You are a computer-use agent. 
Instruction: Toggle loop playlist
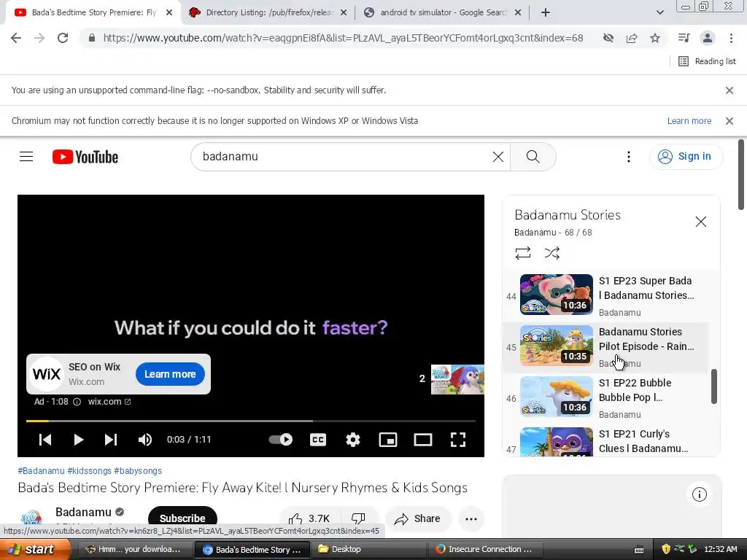(x=522, y=253)
